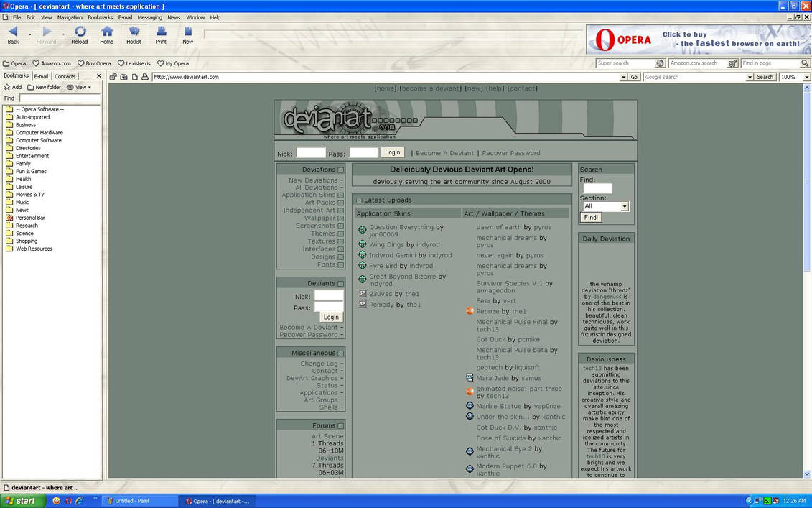Open the Computer Hardware bookmark folder

[x=34, y=133]
